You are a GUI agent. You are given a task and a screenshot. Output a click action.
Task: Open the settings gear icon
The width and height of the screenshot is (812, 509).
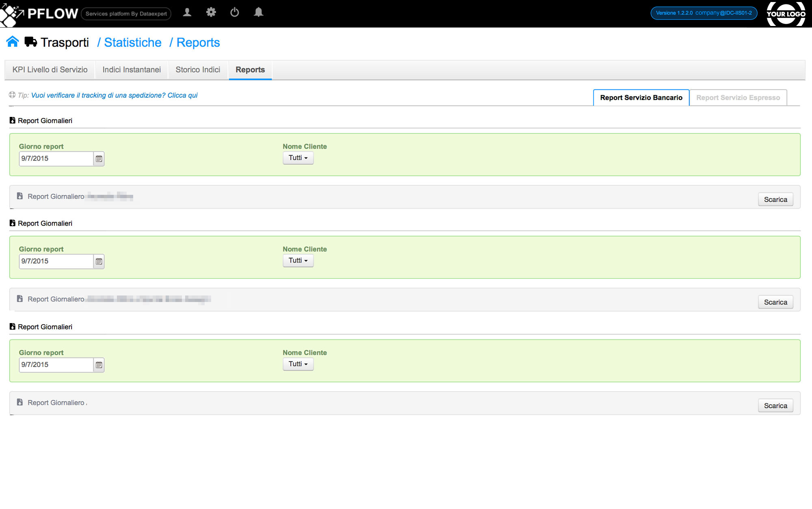point(211,13)
